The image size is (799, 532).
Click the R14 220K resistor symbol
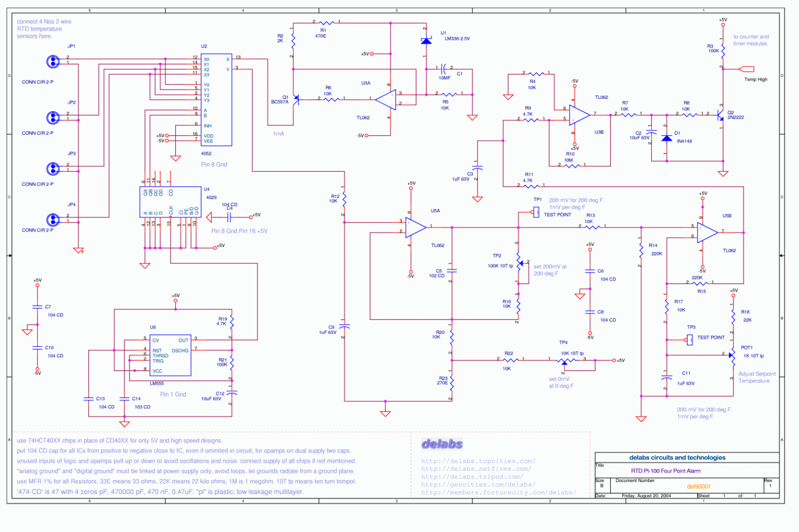[641, 251]
